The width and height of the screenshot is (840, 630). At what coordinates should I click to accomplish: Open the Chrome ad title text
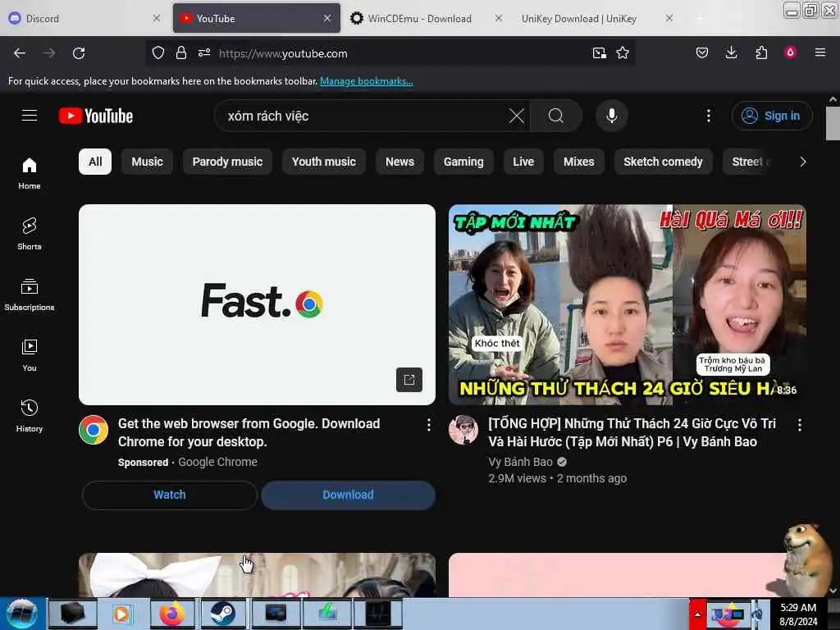point(249,432)
